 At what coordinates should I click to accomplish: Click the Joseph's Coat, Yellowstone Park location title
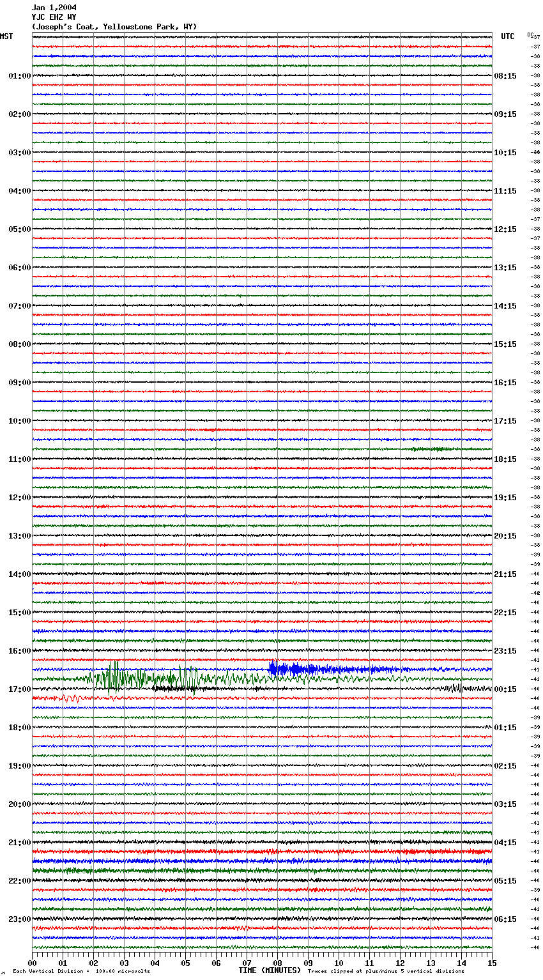pyautogui.click(x=114, y=27)
